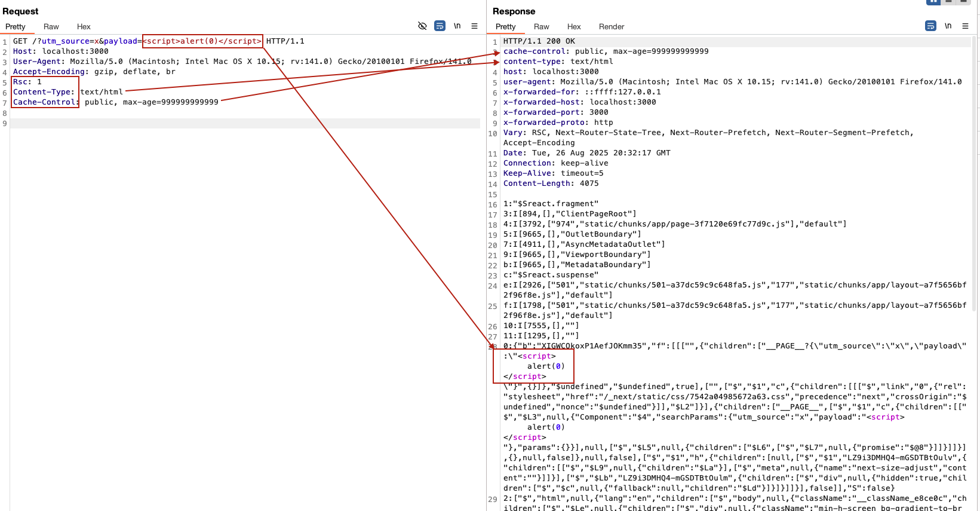Viewport: 980px width, 511px height.
Task: Toggle word wrap in Response viewer
Action: click(x=930, y=26)
